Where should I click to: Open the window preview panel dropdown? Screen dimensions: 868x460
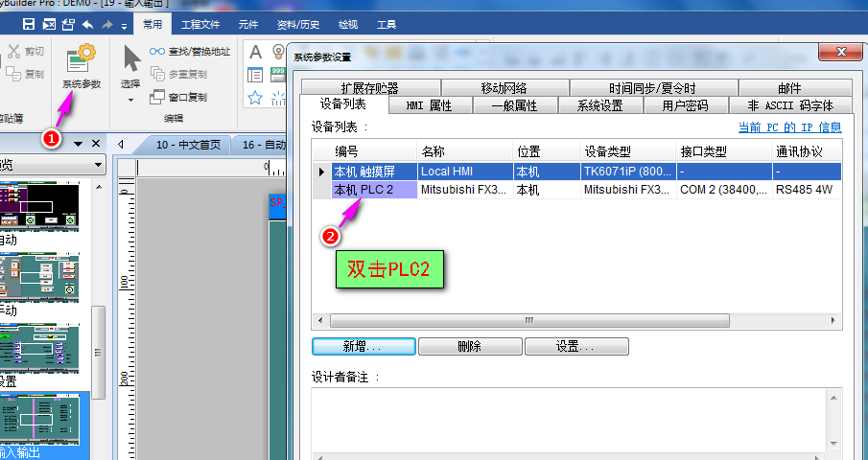(x=98, y=165)
